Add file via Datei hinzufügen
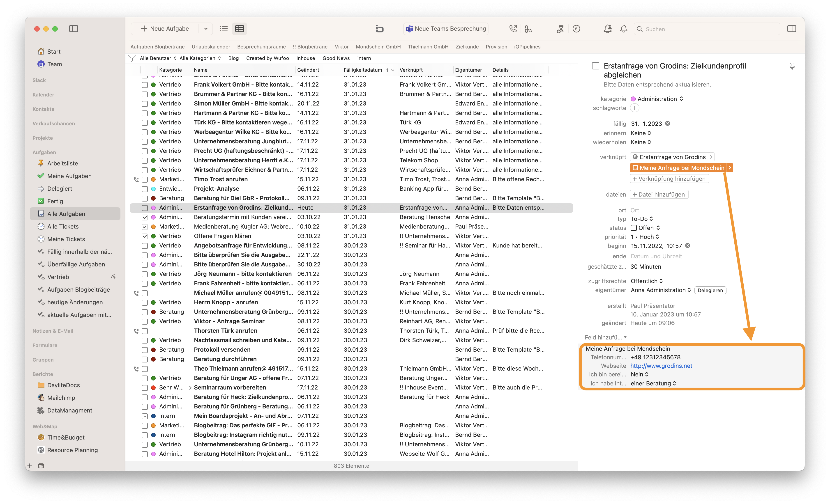830x504 pixels. click(659, 195)
